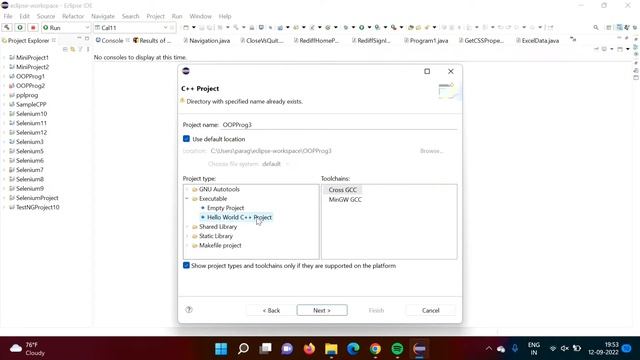Uncheck Use default location
This screenshot has width=640, height=360.
(186, 139)
